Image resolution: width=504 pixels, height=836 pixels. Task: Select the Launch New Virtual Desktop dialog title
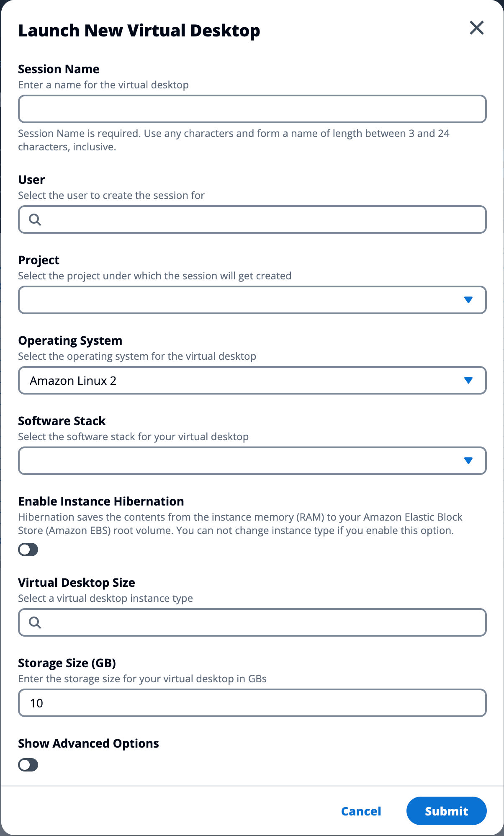point(139,30)
